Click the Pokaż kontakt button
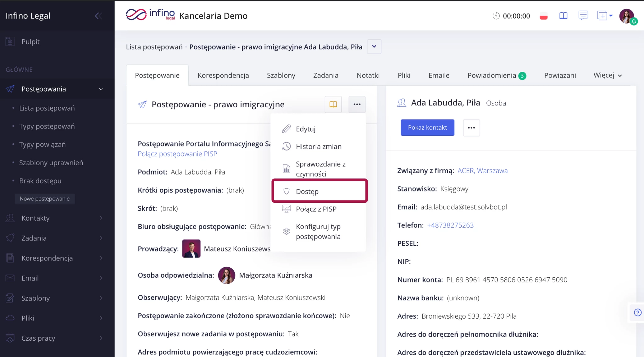 427,127
